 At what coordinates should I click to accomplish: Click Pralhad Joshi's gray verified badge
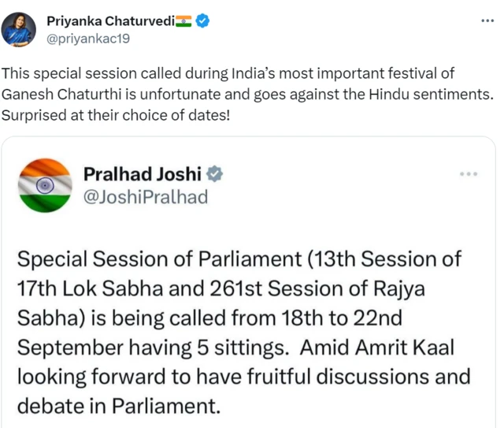pyautogui.click(x=213, y=173)
